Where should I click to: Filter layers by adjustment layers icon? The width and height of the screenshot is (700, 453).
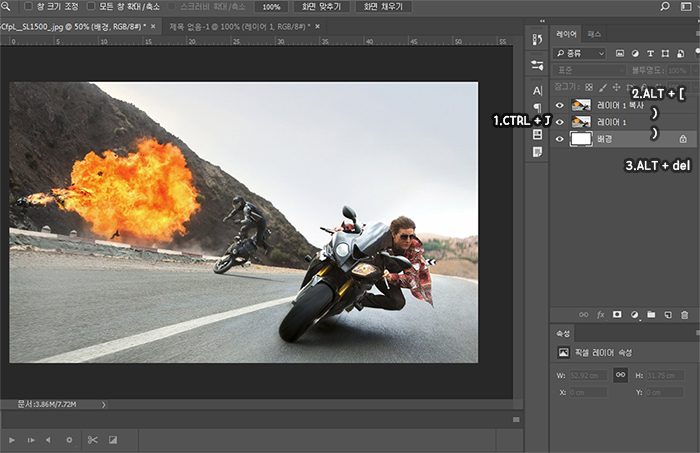pos(635,54)
